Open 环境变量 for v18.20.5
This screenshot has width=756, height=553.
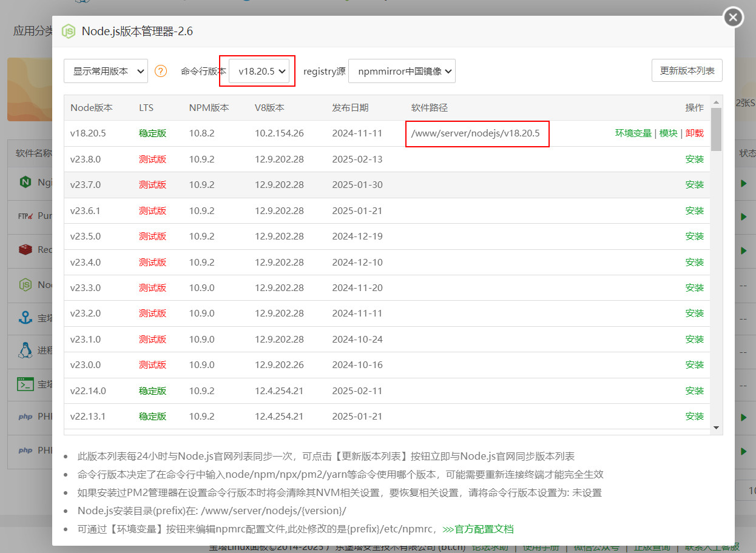pyautogui.click(x=633, y=133)
